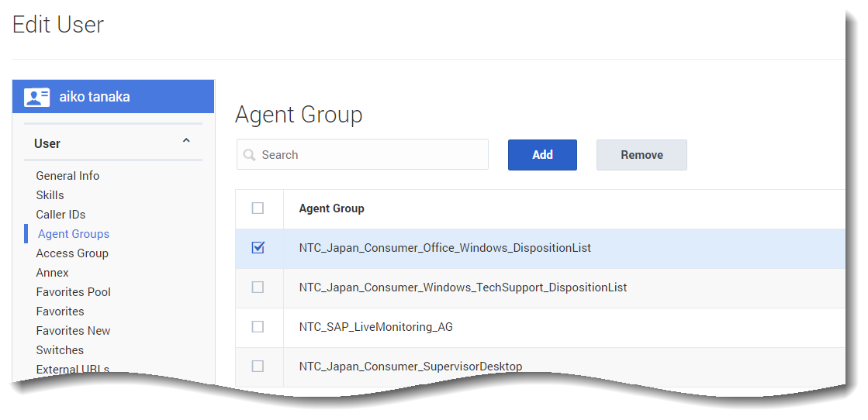
Task: Navigate to Access Group
Action: pyautogui.click(x=72, y=253)
